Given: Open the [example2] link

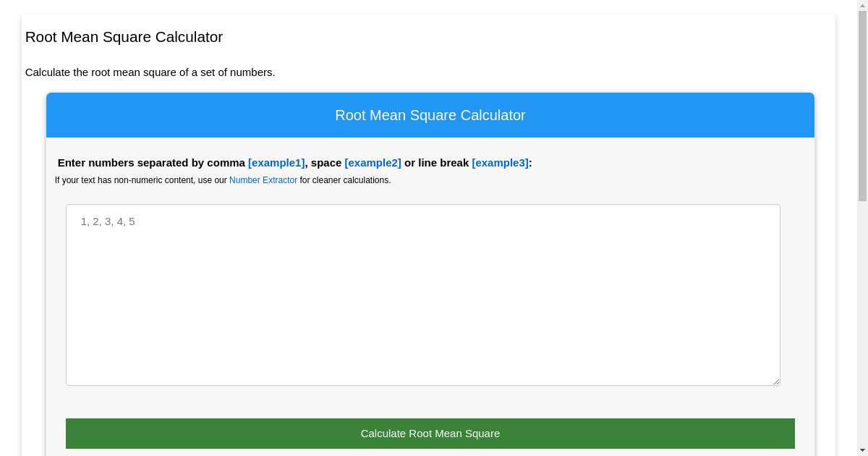Looking at the screenshot, I should [x=373, y=163].
